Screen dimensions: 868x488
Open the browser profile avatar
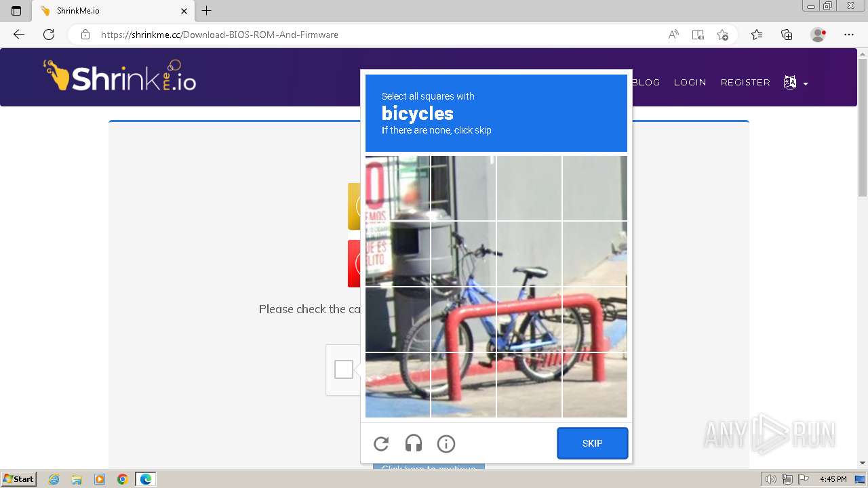(x=818, y=35)
